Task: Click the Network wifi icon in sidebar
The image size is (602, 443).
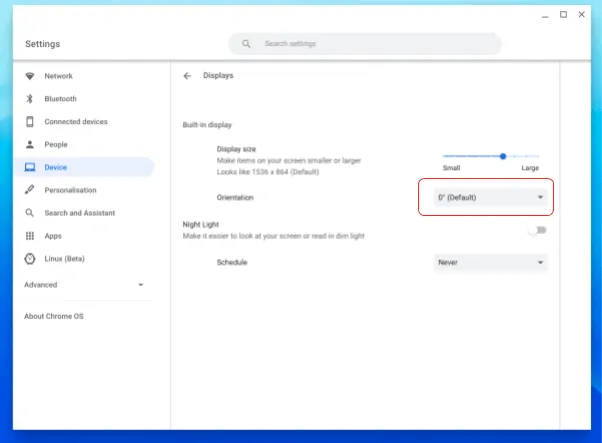Action: point(30,76)
